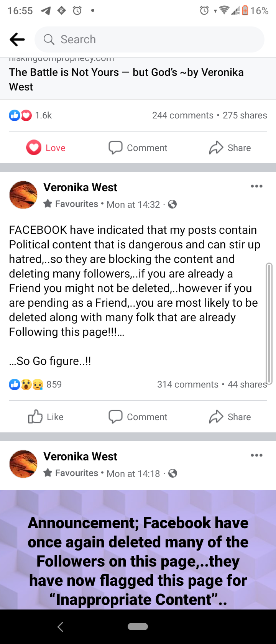Viewport: 276px width, 644px height.
Task: Tap the public globe icon on the 14:32 post
Action: tap(172, 204)
